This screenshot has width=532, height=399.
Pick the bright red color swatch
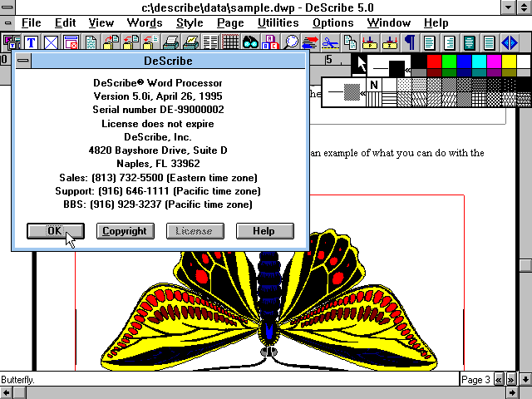click(434, 62)
